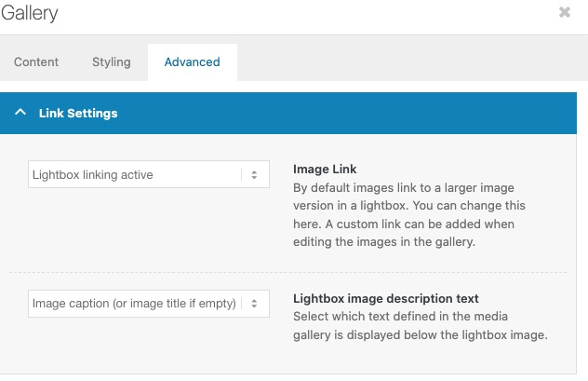
Task: Click the Image Link description paragraph
Action: point(409,214)
